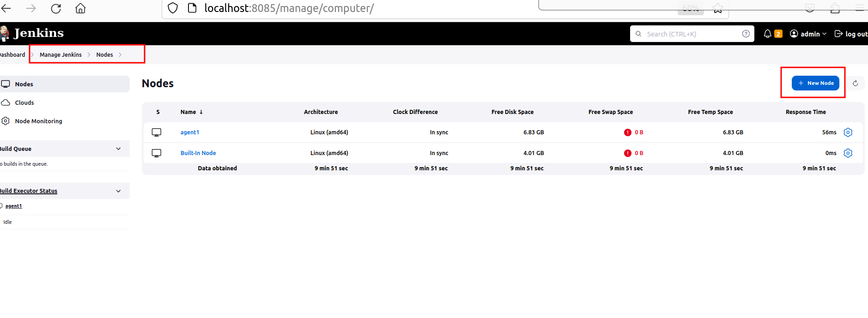Collapse the Build Executor Status section
This screenshot has width=868, height=318.
[118, 191]
